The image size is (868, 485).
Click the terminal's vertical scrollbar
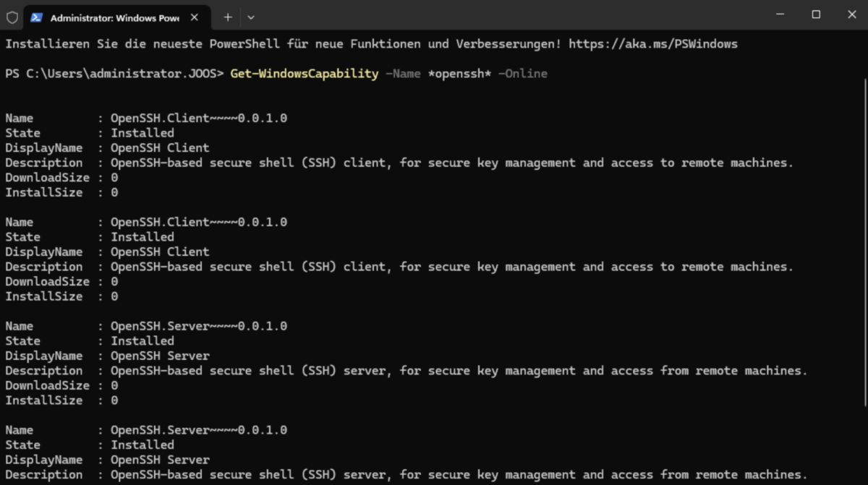pos(864,253)
